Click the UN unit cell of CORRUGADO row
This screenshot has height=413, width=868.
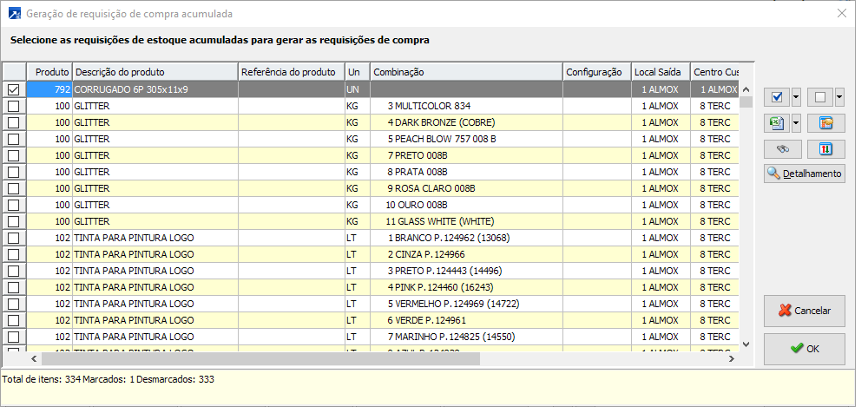pyautogui.click(x=358, y=89)
